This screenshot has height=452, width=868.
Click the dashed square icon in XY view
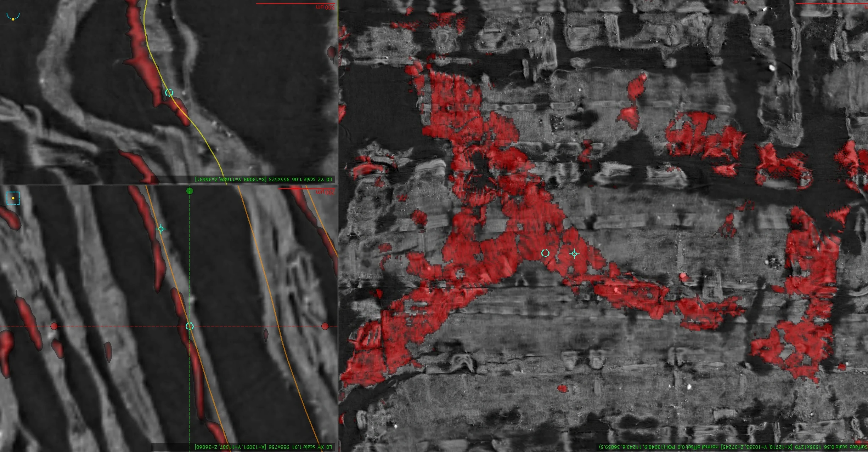(x=13, y=198)
